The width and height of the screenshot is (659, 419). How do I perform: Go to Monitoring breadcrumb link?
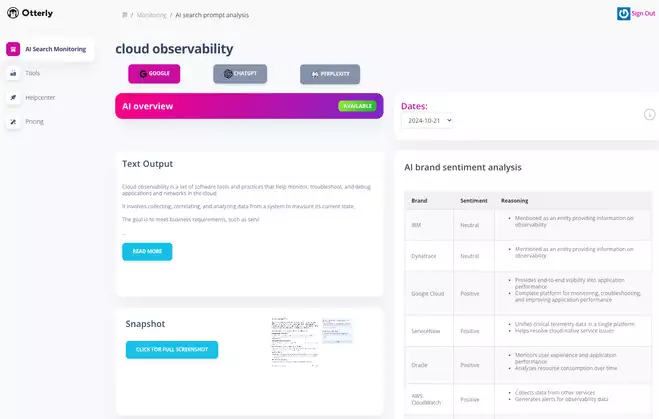(x=152, y=15)
